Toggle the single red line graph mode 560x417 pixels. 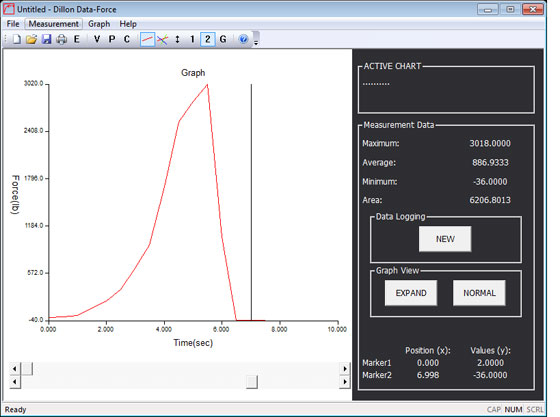148,39
